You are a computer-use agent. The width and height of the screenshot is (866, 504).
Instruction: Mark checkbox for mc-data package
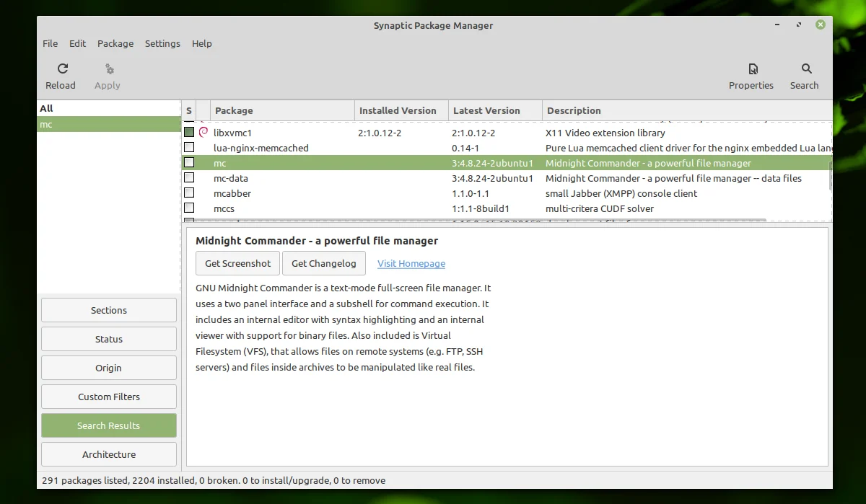point(189,178)
